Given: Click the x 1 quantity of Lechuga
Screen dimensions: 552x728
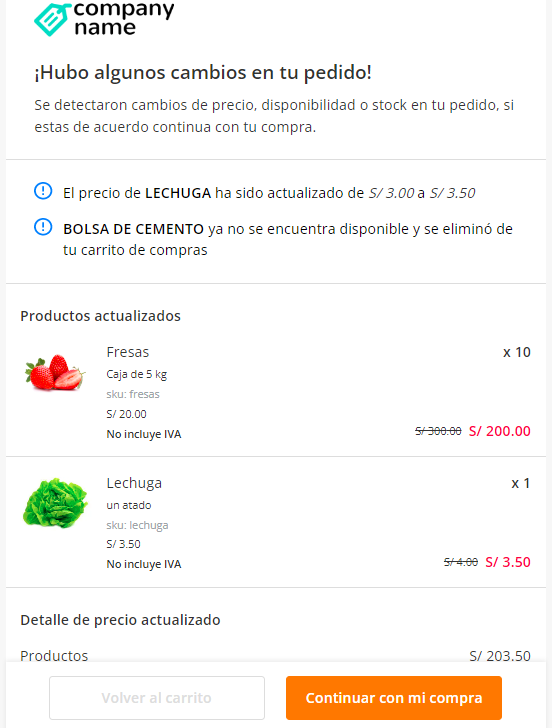Looking at the screenshot, I should 521,483.
